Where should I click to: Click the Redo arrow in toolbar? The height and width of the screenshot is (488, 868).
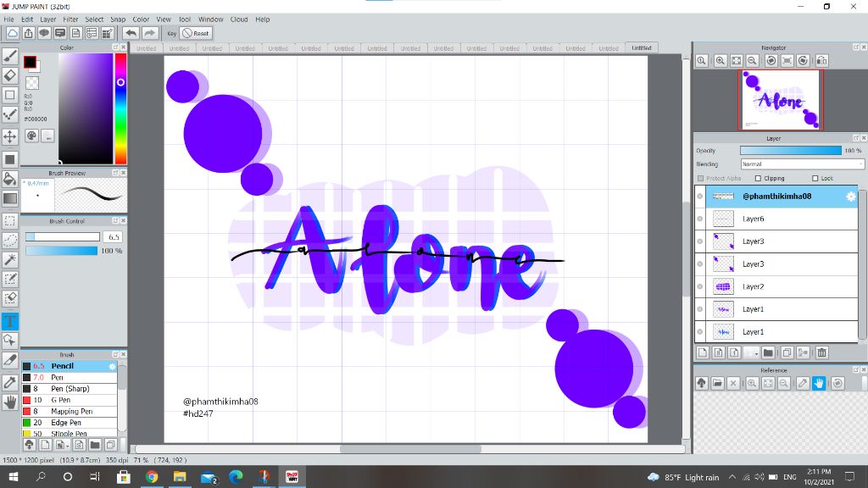[x=149, y=33]
